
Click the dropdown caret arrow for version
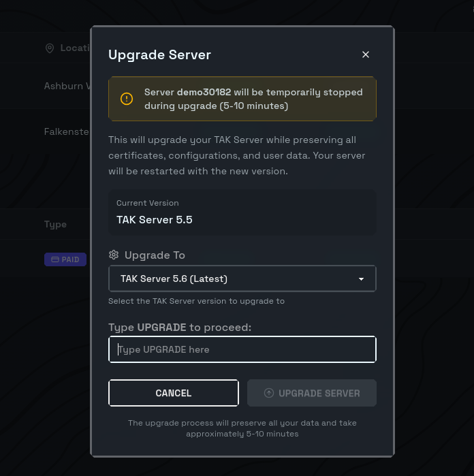(x=361, y=279)
